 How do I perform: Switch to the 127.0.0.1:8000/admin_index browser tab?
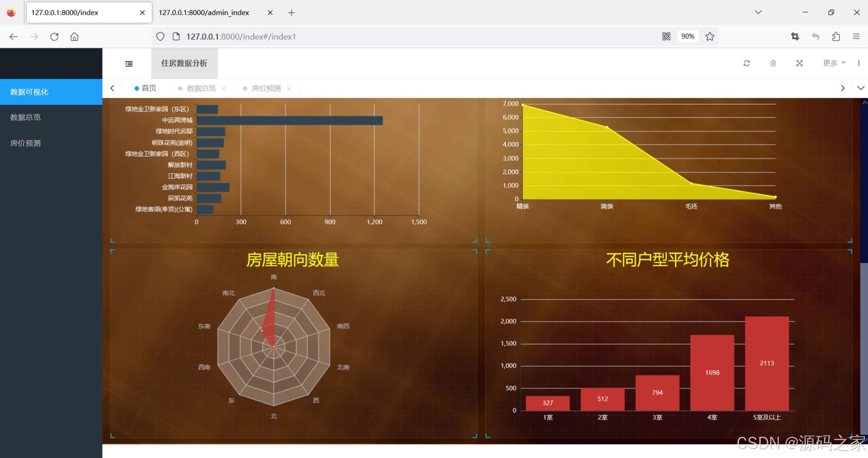(x=204, y=13)
